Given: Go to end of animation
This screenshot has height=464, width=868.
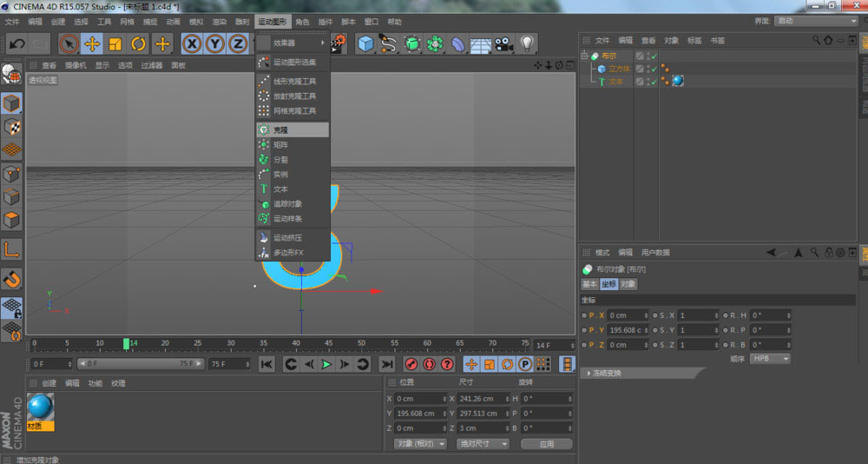Looking at the screenshot, I should [x=387, y=364].
